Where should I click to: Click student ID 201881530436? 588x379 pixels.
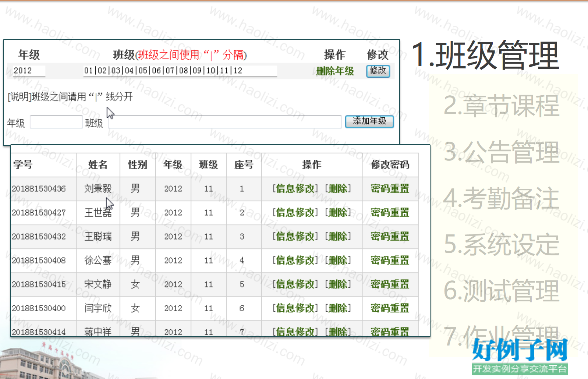point(39,189)
